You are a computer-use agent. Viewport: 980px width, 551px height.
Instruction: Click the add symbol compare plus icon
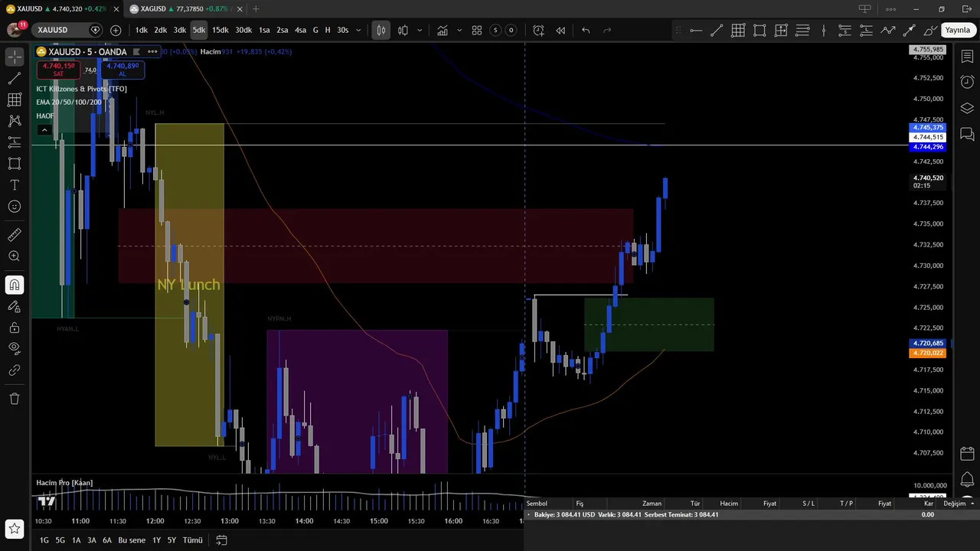point(116,30)
